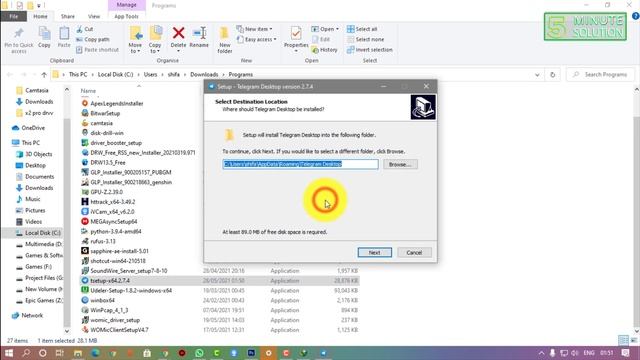The image size is (640, 360).
Task: Click the Up one level arrow
Action: tap(44, 75)
